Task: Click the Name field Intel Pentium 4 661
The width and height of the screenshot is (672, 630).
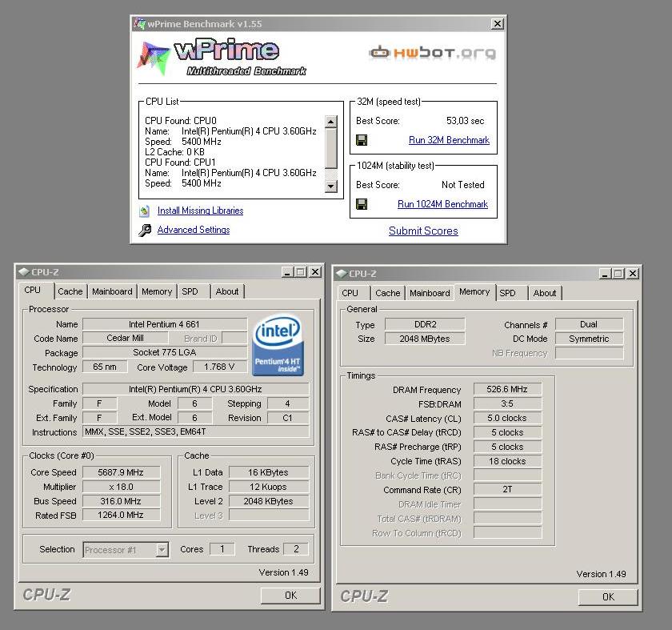Action: (165, 324)
